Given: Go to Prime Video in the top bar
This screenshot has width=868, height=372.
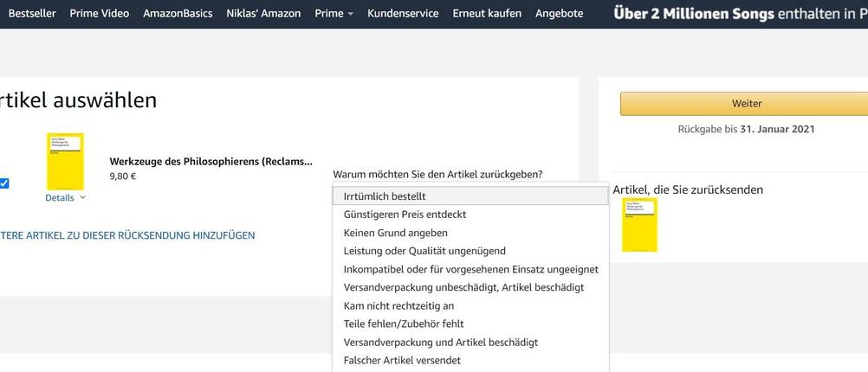Looking at the screenshot, I should pyautogui.click(x=100, y=14).
